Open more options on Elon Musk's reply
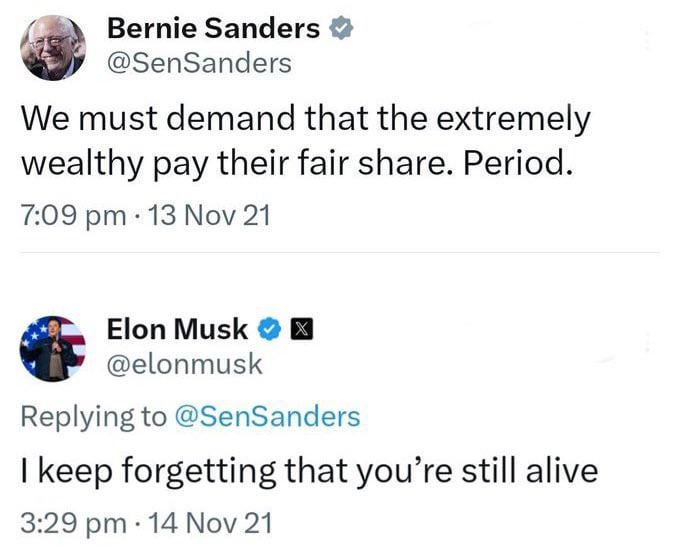Screen dimensions: 680x558 pos(647,342)
